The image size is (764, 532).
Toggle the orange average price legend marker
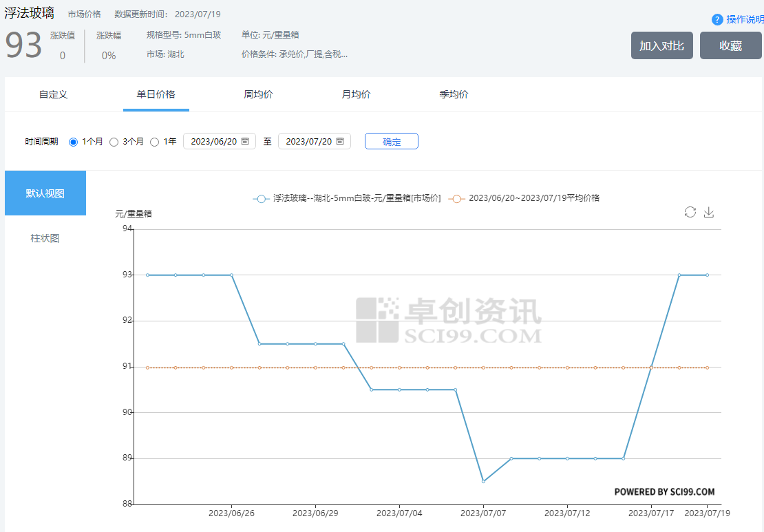coord(456,198)
